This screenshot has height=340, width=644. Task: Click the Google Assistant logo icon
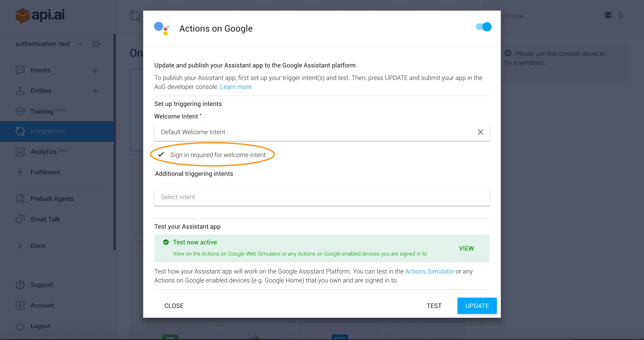(x=161, y=28)
